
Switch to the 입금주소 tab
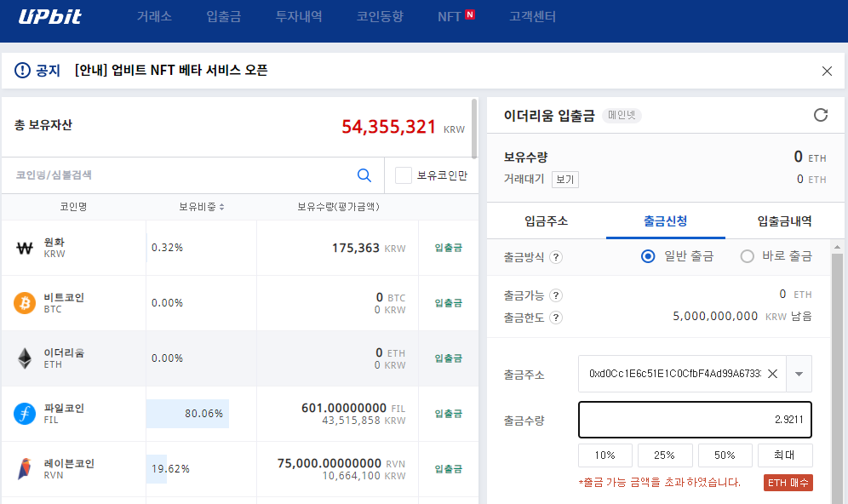tap(547, 220)
